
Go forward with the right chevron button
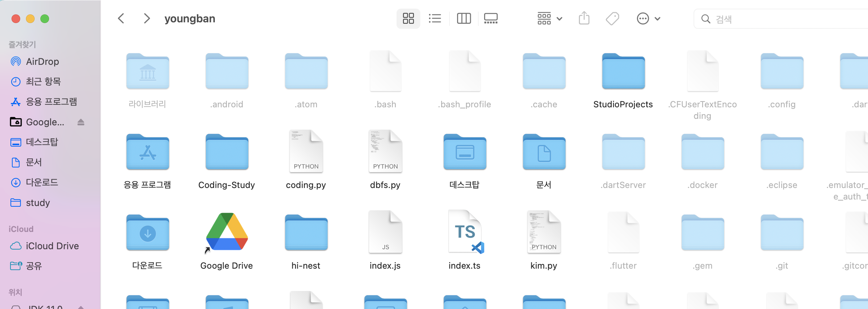pos(146,18)
